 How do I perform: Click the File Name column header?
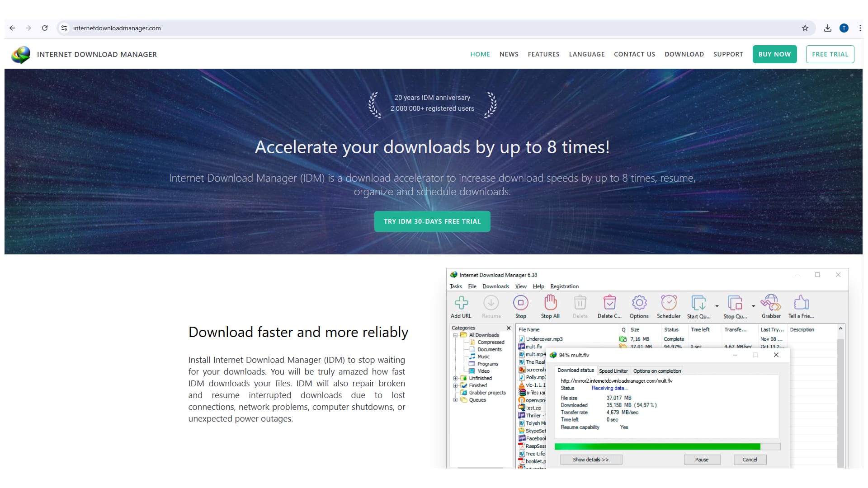pos(567,330)
